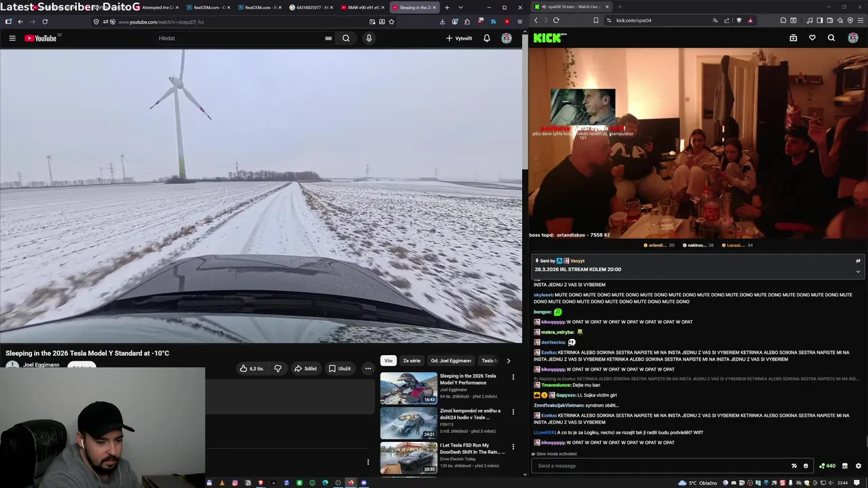
Task: Open the YouTube account avatar menu
Action: (507, 38)
